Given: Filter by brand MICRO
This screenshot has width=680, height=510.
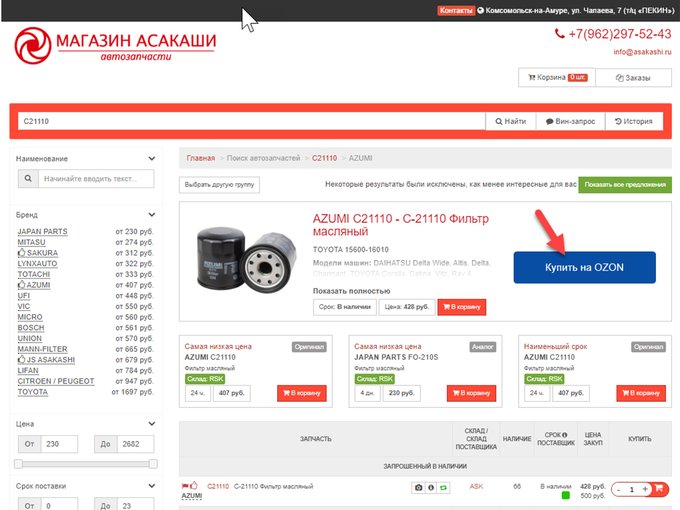Looking at the screenshot, I should click(x=30, y=317).
